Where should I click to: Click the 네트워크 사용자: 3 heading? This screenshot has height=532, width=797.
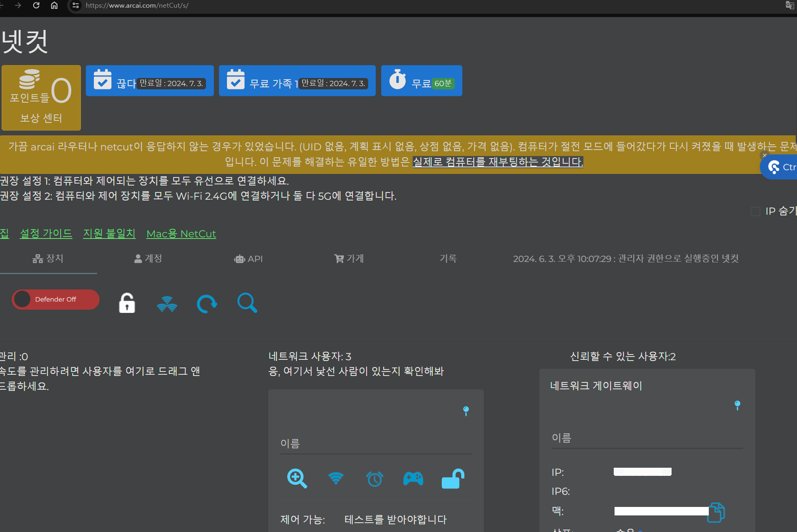coord(310,357)
